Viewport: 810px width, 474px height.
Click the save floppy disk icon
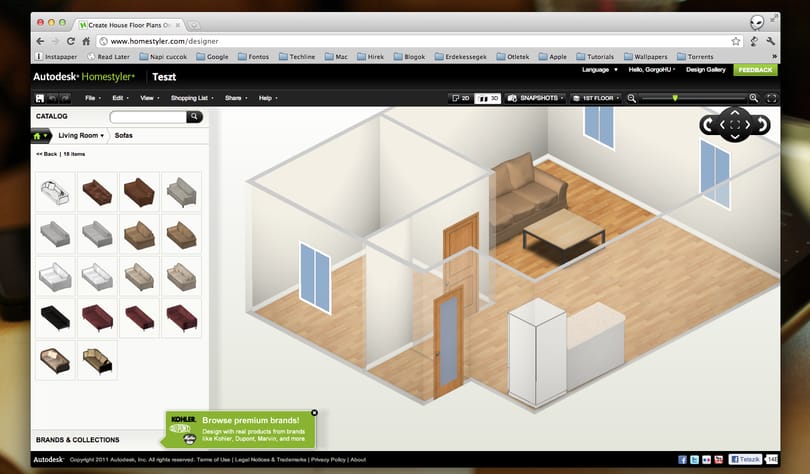coord(40,98)
